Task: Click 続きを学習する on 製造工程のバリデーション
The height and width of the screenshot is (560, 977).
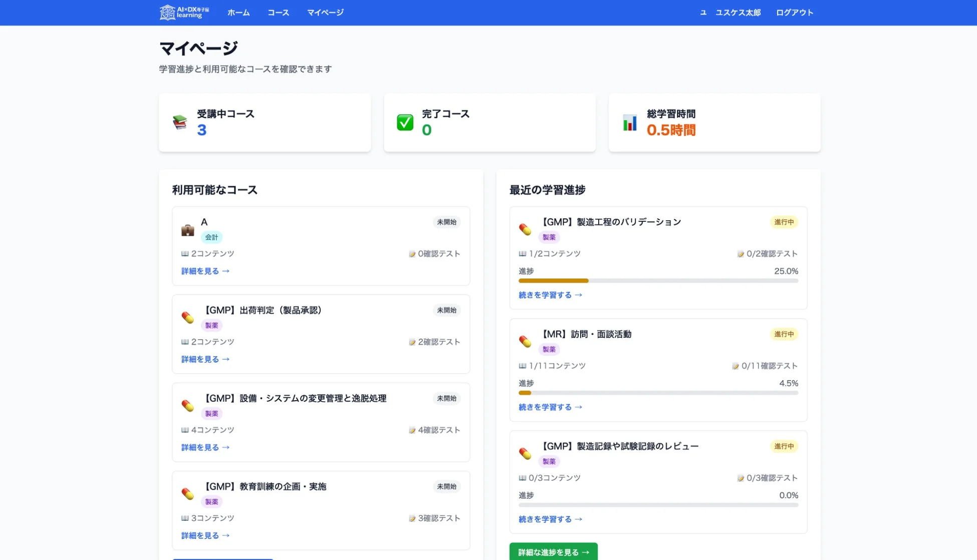Action: (550, 295)
